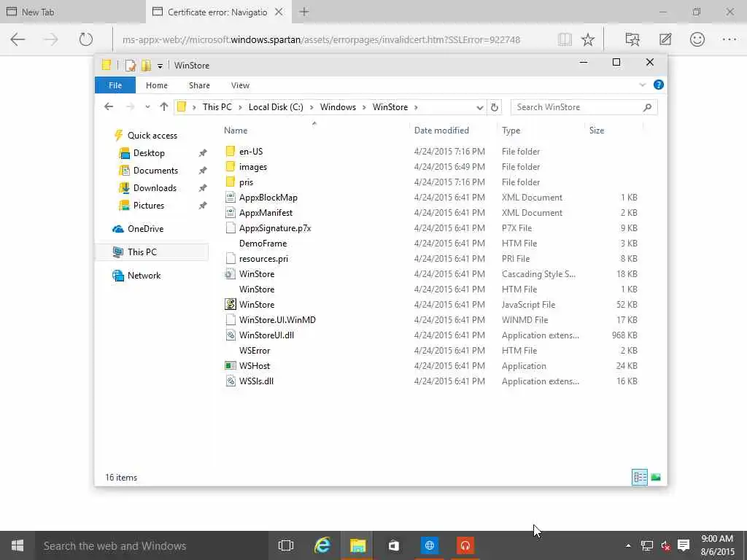Image resolution: width=747 pixels, height=560 pixels.
Task: Select the DemoFrame file
Action: point(263,244)
